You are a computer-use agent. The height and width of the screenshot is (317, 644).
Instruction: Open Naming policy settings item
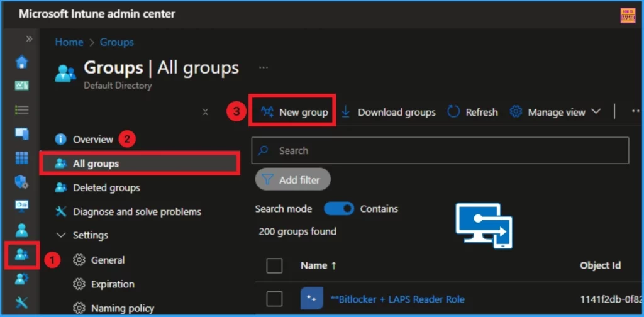tap(123, 308)
